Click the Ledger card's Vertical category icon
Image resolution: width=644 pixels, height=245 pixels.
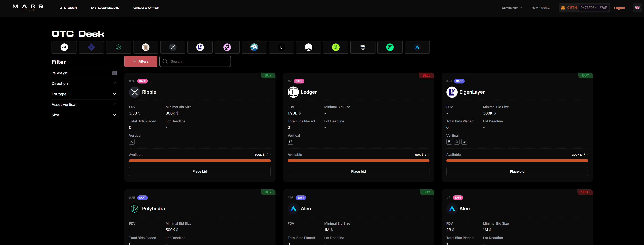tap(290, 142)
